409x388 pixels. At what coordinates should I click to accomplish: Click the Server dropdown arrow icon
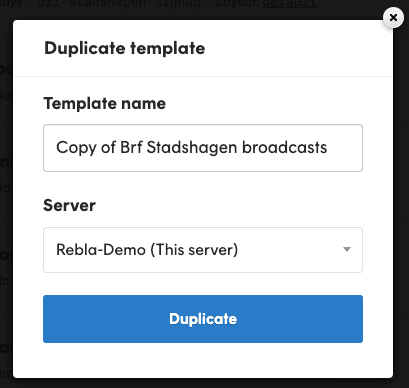[347, 249]
